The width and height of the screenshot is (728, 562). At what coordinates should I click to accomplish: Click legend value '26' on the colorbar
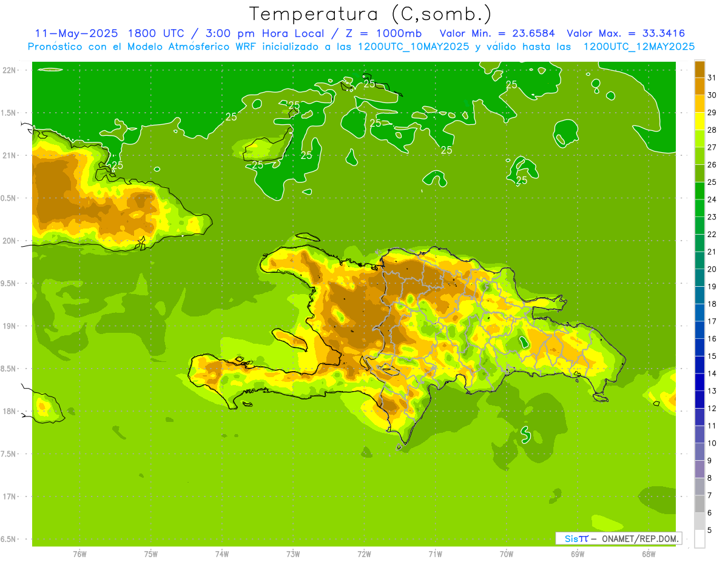click(x=712, y=165)
